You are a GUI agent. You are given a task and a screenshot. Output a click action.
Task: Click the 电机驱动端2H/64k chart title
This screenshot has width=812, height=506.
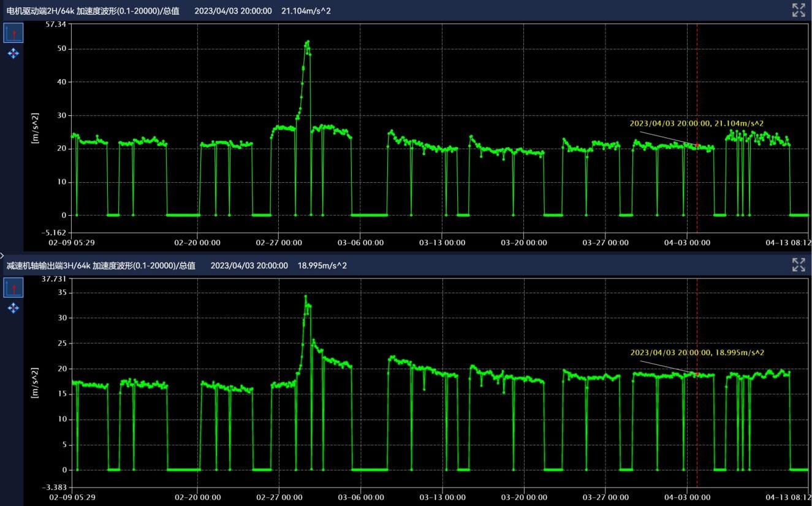(93, 11)
